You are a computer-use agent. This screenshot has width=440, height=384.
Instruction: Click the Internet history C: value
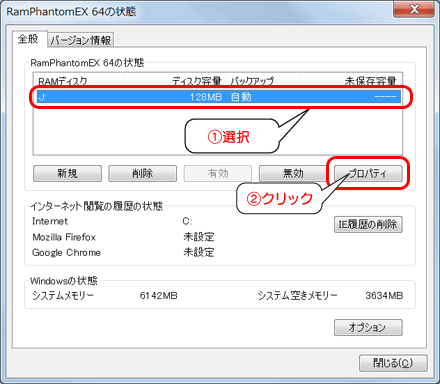[x=187, y=221]
